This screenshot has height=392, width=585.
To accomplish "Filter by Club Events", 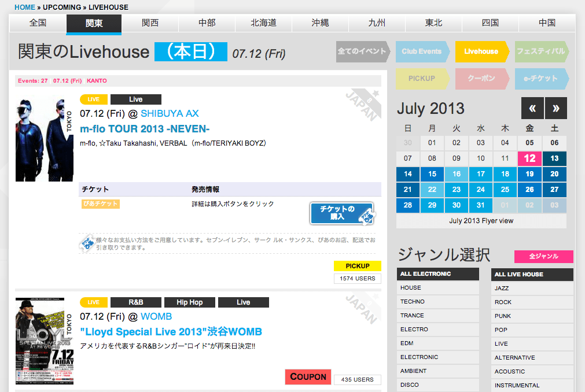I will click(422, 51).
